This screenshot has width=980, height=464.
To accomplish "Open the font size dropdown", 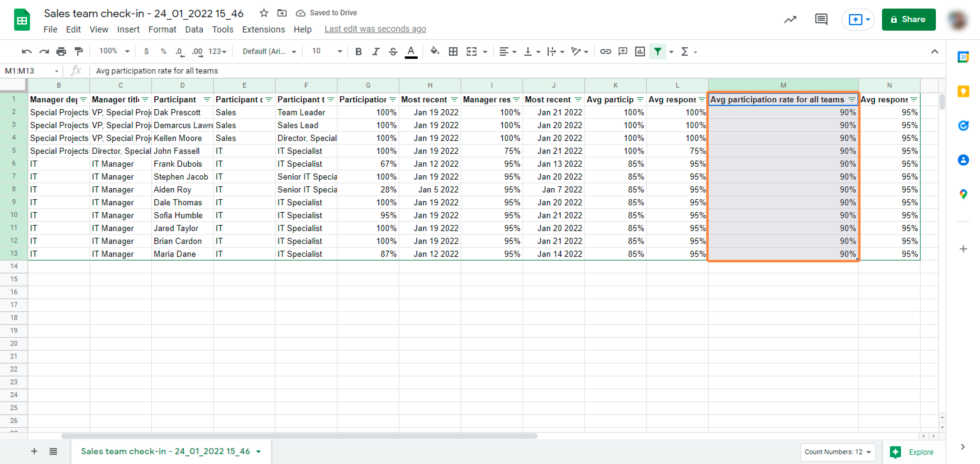I will (x=327, y=51).
